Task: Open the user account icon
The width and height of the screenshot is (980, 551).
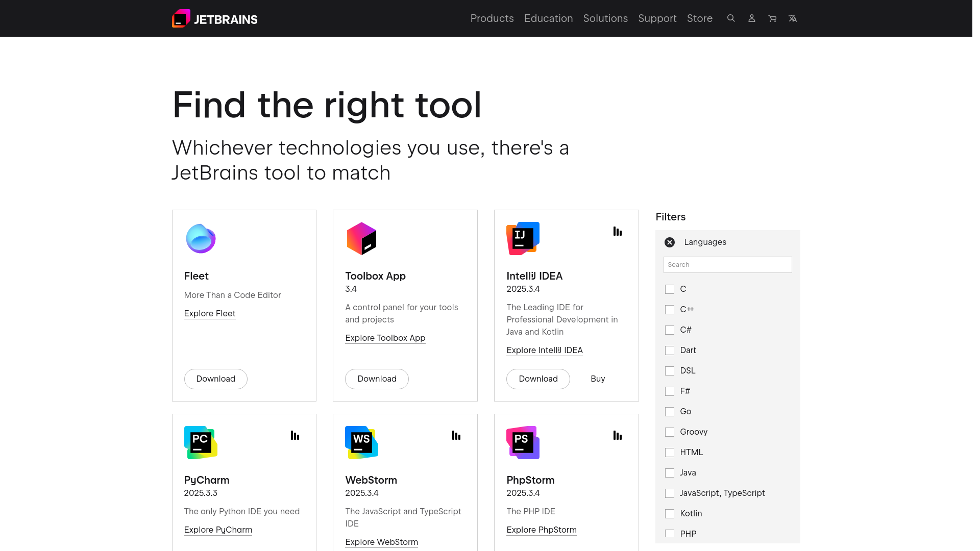Action: point(752,18)
